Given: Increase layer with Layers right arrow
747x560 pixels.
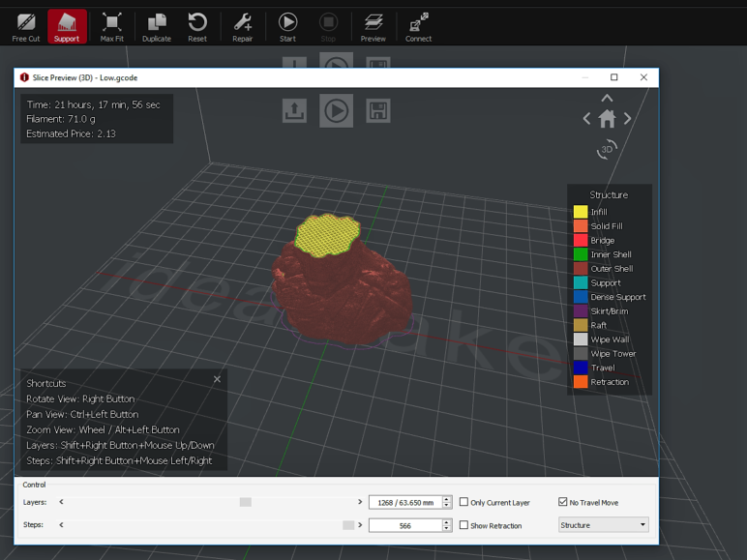Looking at the screenshot, I should (x=360, y=502).
